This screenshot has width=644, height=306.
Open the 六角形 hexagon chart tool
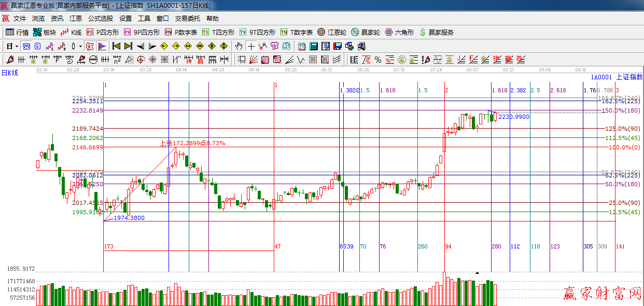(x=399, y=32)
